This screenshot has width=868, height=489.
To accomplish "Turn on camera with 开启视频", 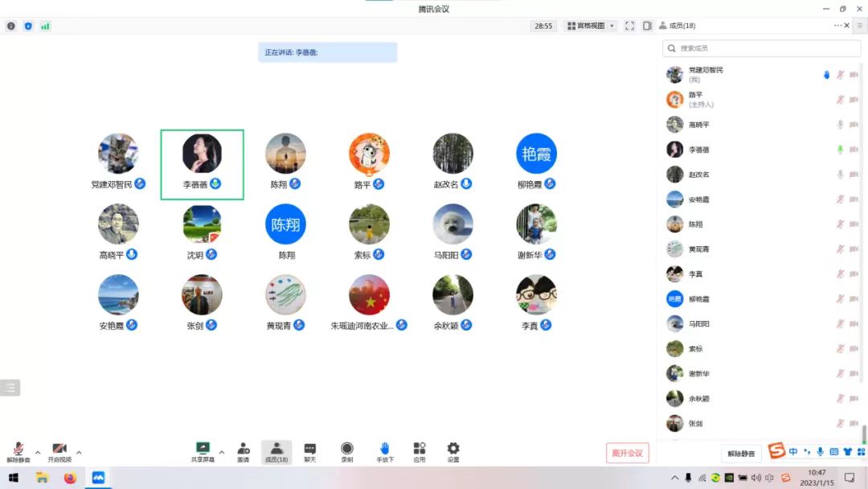I will click(x=59, y=452).
